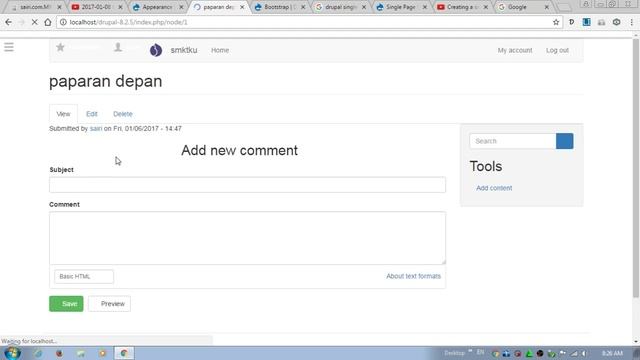Click the browser address bar URL

(x=129, y=22)
